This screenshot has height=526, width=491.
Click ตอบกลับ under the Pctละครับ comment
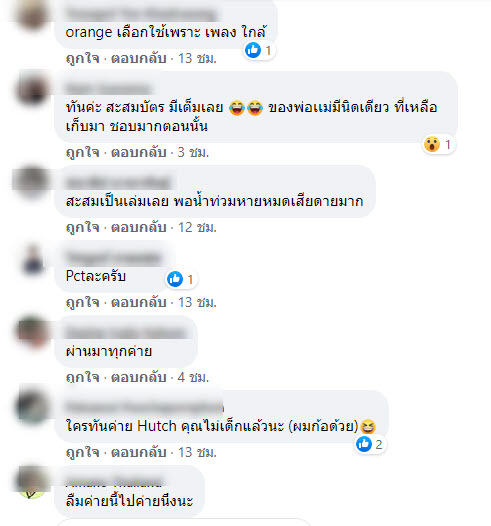tap(139, 302)
